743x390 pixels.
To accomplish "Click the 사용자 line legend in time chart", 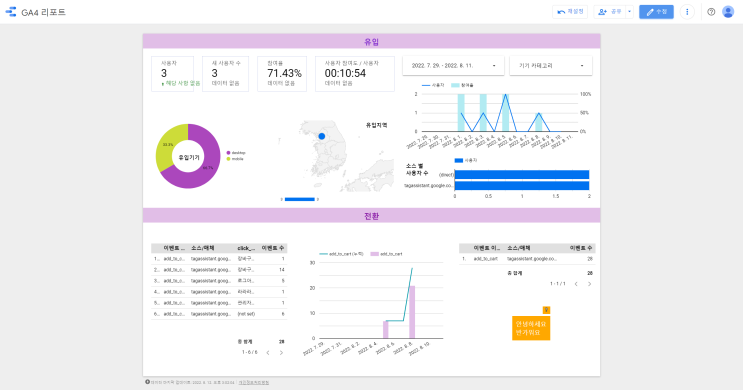I will coord(433,85).
